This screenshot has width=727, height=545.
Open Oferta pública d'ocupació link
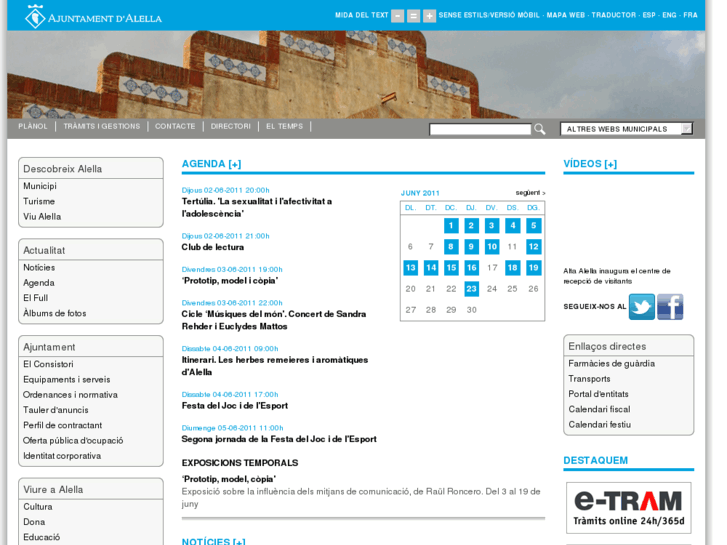pos(73,441)
